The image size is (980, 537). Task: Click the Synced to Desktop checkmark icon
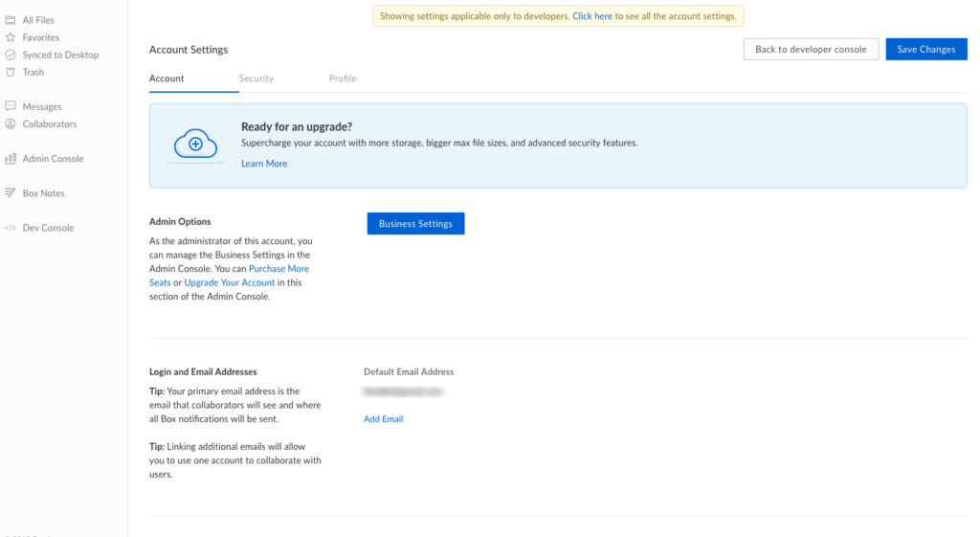[x=10, y=55]
